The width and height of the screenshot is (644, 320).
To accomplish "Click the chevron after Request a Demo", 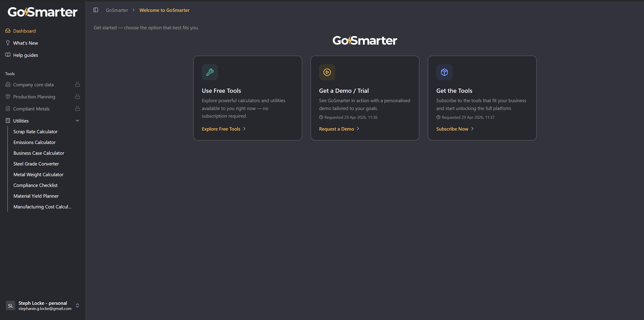I will point(358,129).
